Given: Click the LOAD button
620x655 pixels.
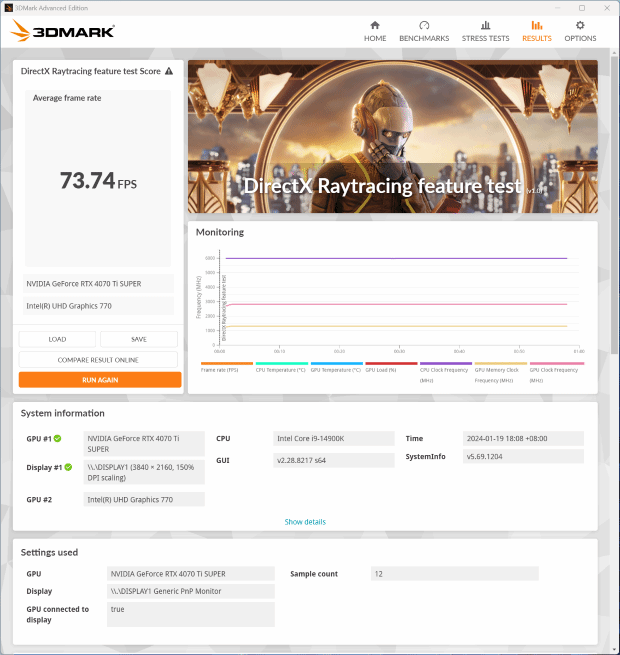Looking at the screenshot, I should (57, 339).
